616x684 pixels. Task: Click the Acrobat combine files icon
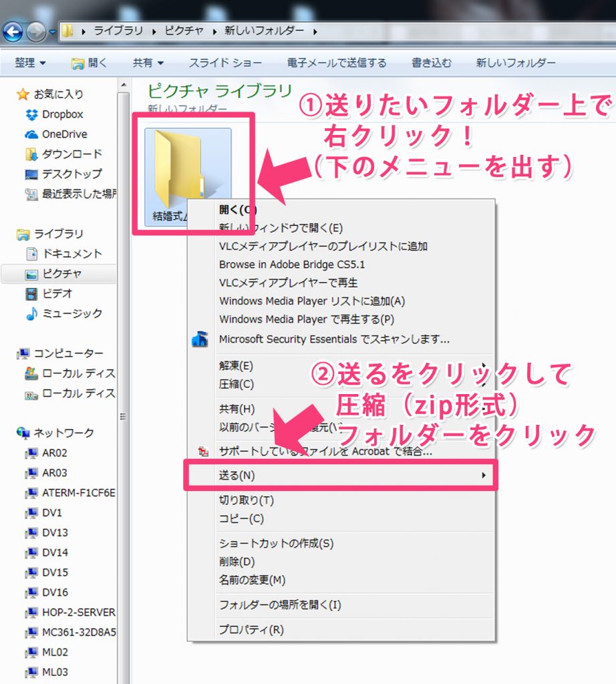point(203,452)
